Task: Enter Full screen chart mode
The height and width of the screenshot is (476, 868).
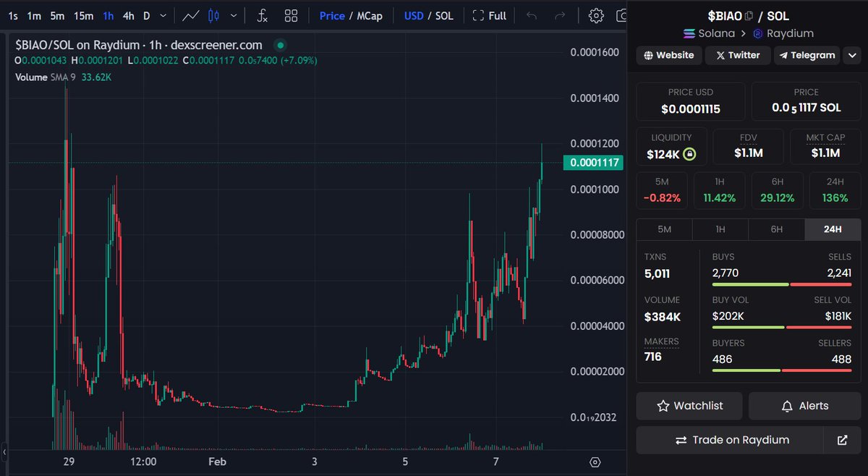Action: 489,15
